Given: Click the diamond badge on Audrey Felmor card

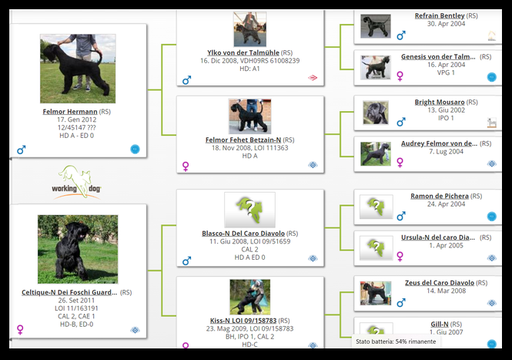Looking at the screenshot, I should click(492, 164).
